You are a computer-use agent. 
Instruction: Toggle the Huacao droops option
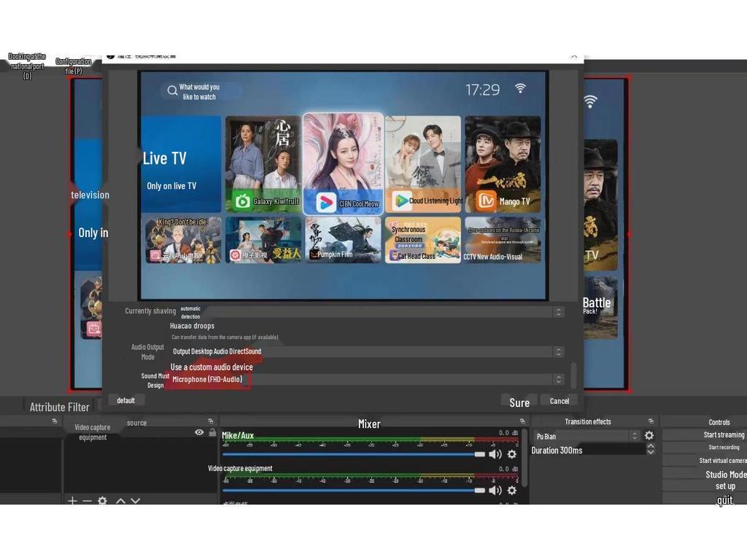click(192, 326)
